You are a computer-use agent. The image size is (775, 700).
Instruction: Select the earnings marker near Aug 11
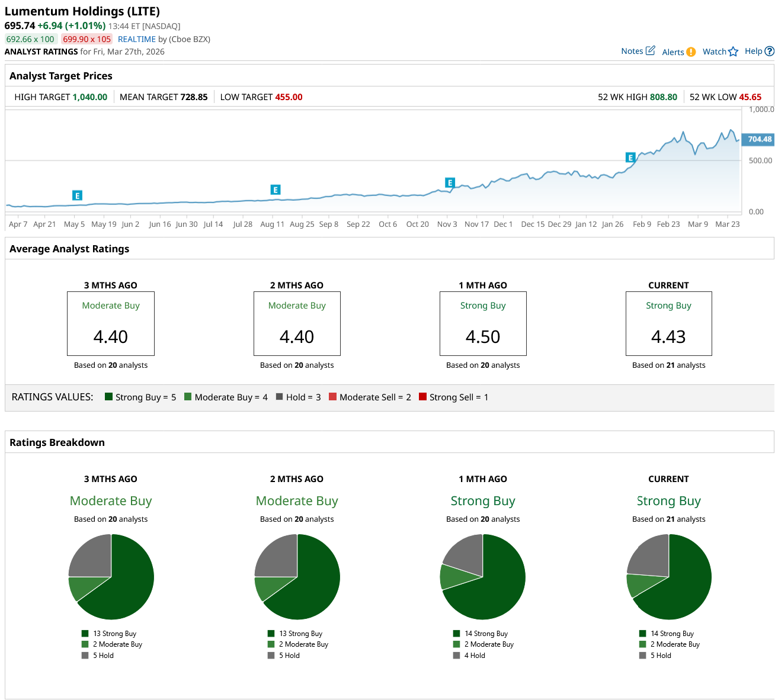(x=275, y=190)
